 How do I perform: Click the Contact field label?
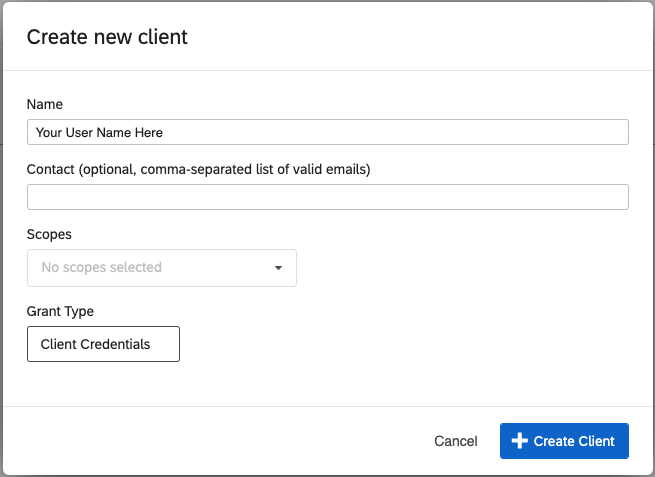(198, 169)
